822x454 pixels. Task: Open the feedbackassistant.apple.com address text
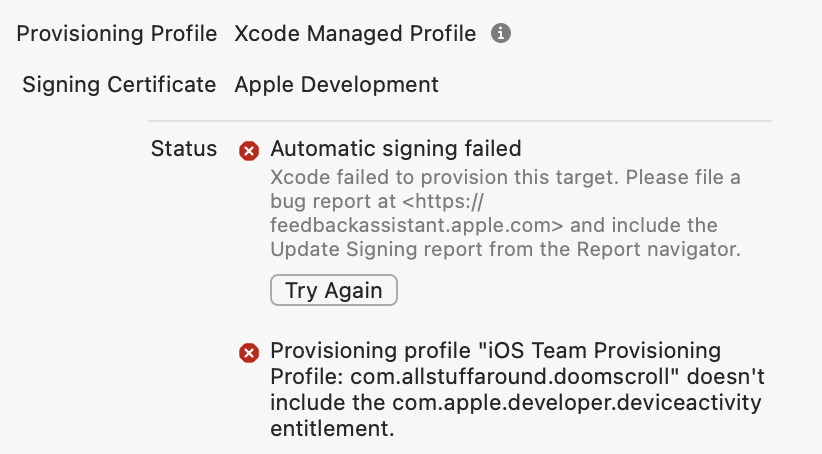pyautogui.click(x=417, y=225)
